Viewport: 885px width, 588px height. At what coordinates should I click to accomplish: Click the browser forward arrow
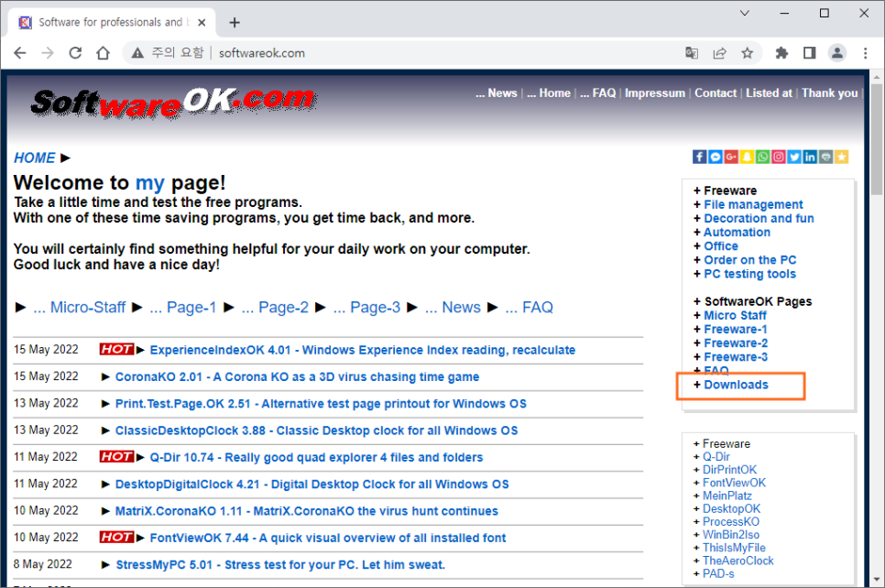point(48,53)
